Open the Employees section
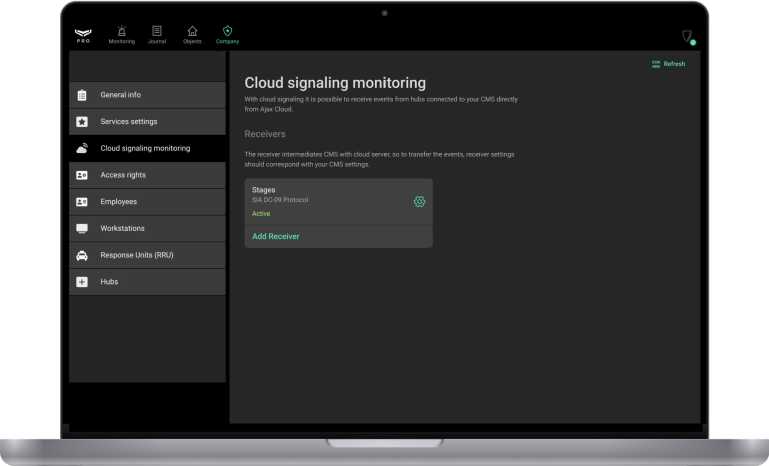This screenshot has width=769, height=466. coord(118,202)
